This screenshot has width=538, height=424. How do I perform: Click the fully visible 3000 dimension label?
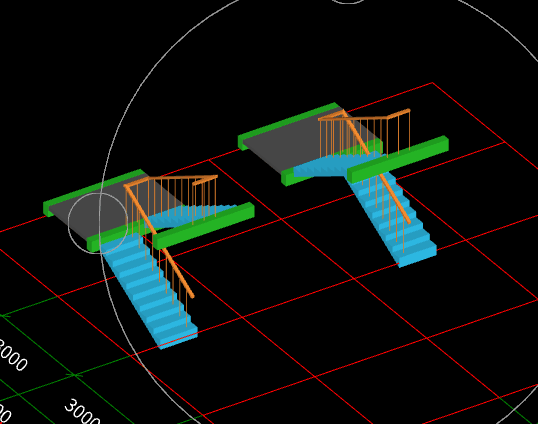click(x=82, y=411)
